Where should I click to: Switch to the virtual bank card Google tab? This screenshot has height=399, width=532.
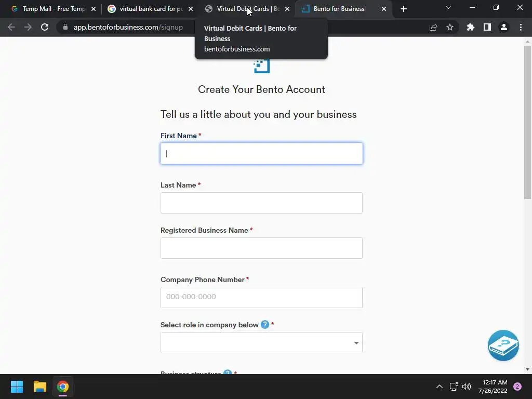tap(149, 9)
